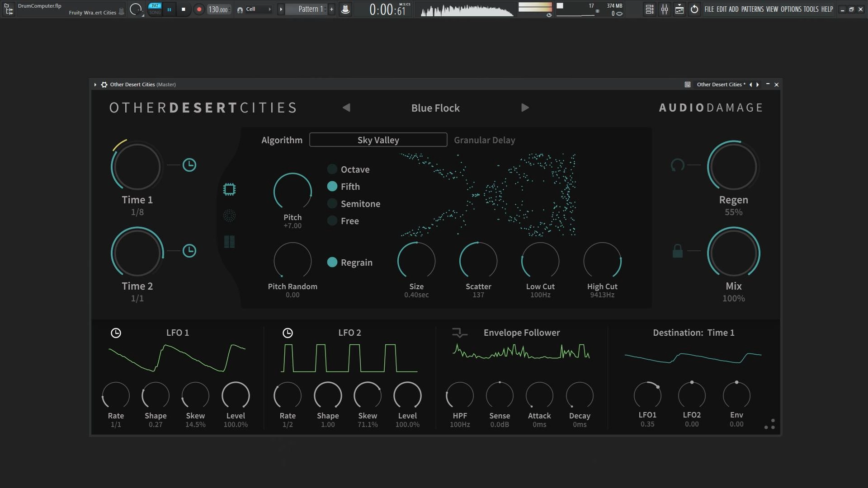Screen dimensions: 868x488
Task: Toggle Time 1 tempo sync clock icon
Action: tap(189, 165)
